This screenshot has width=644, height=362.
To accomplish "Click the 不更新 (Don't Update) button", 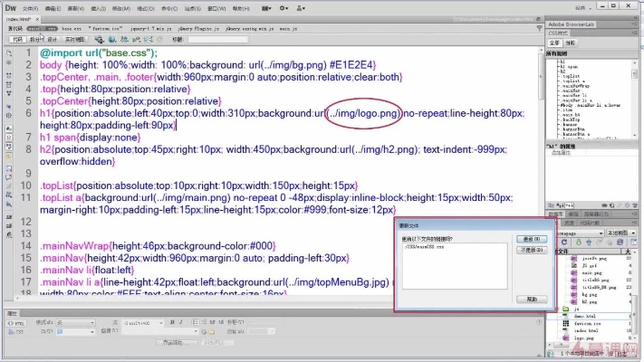I will (533, 251).
